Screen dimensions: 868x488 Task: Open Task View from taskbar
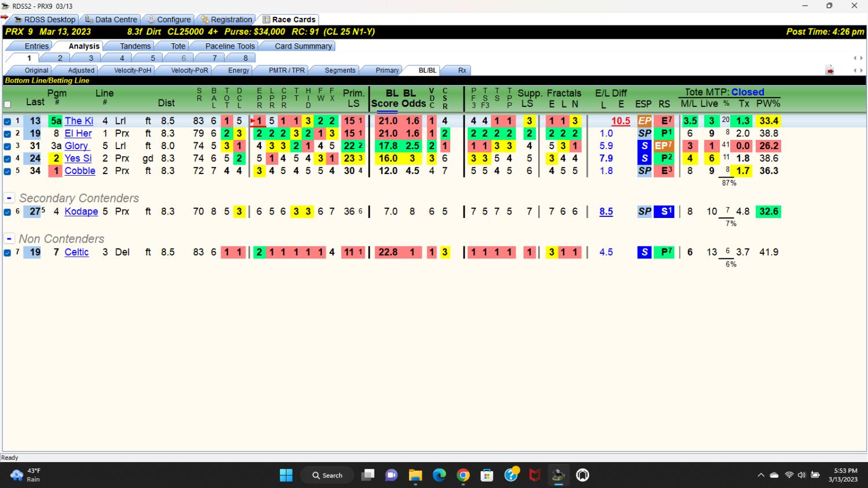(x=368, y=475)
